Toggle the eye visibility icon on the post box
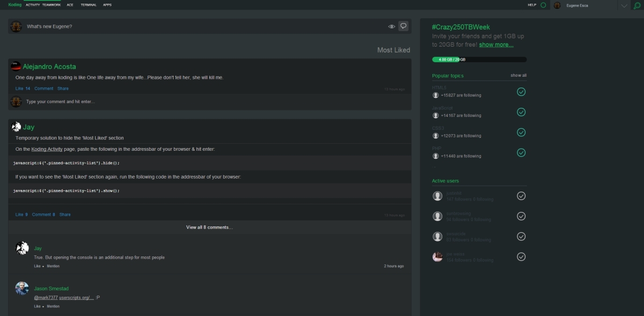Screen dimensions: 644x316 tap(391, 26)
